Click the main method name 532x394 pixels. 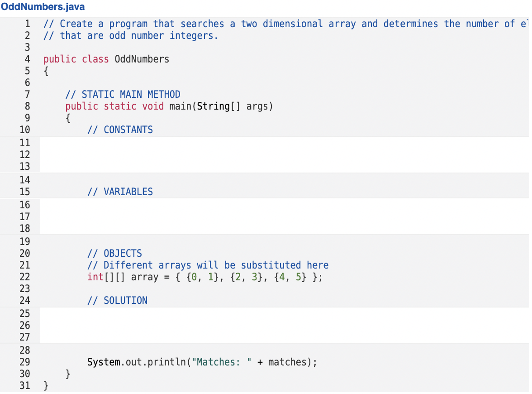[180, 106]
